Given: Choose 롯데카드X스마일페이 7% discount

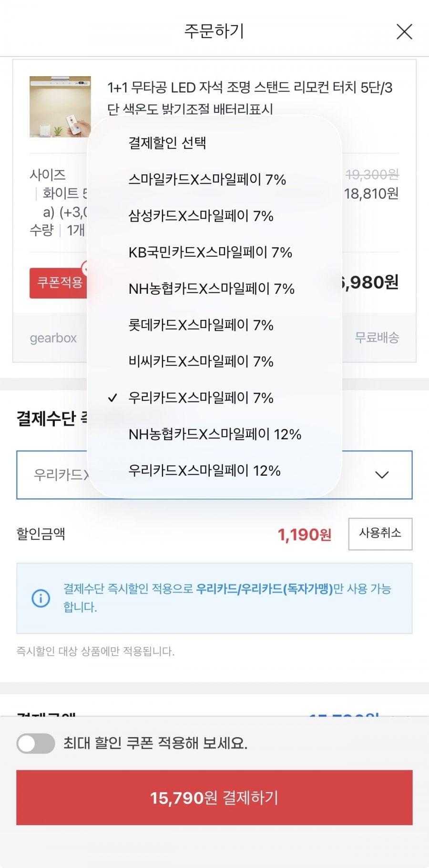Looking at the screenshot, I should pos(201,325).
